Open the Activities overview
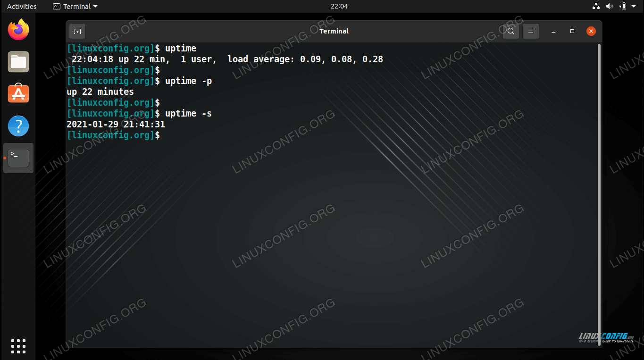644x360 pixels. (x=22, y=6)
